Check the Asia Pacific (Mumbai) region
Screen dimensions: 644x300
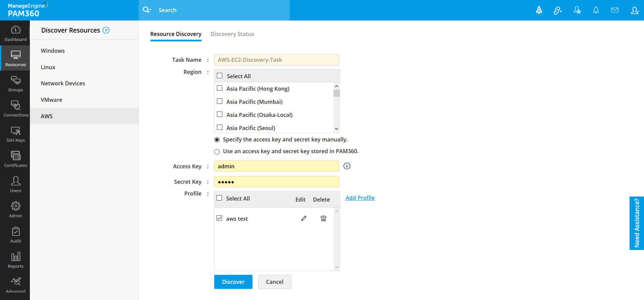tap(220, 101)
